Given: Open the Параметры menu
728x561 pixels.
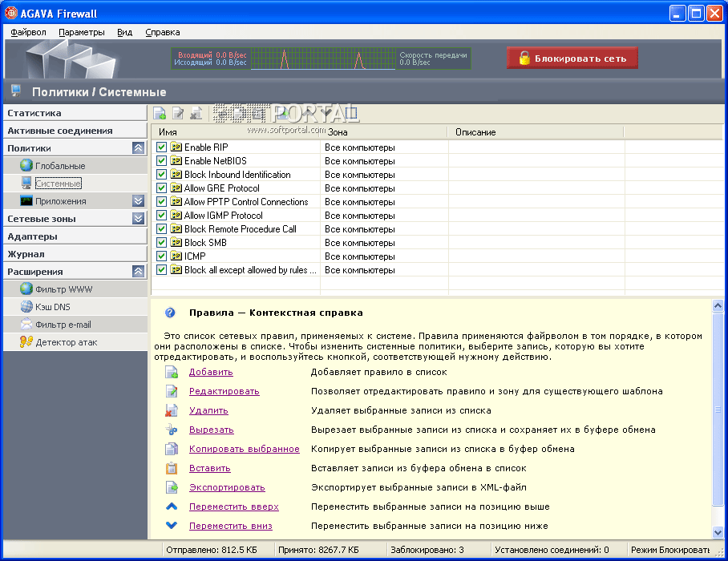Looking at the screenshot, I should [x=82, y=32].
